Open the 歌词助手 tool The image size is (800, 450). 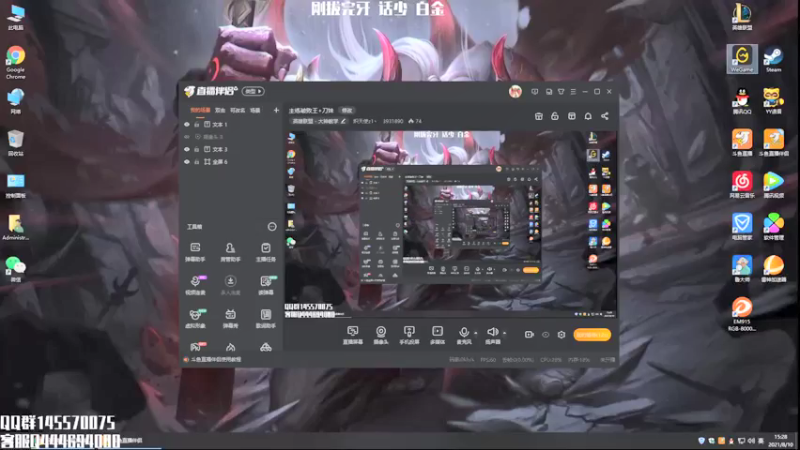pos(265,318)
